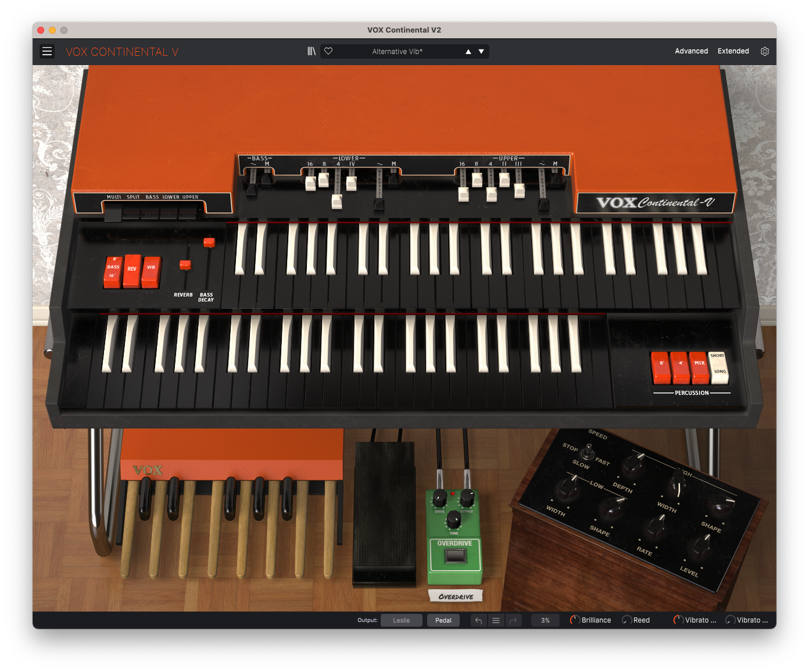The height and width of the screenshot is (672, 809).
Task: Click the Leslie Low Width knob
Action: pyautogui.click(x=567, y=487)
